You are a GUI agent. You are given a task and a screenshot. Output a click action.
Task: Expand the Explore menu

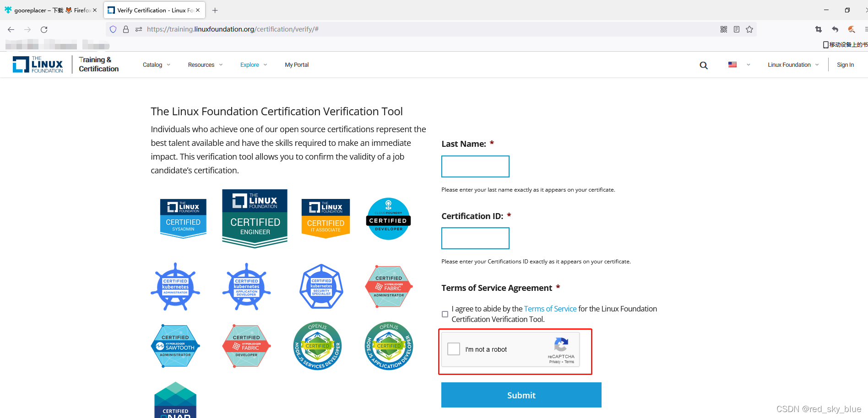(x=254, y=65)
